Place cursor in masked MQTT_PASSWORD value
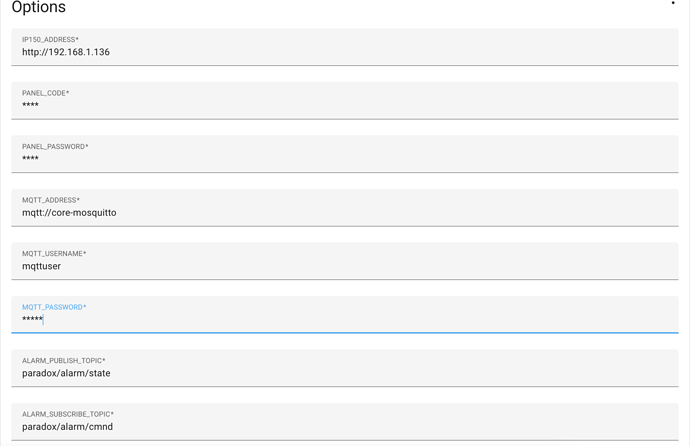Viewport: 690px width, 446px height. (x=33, y=320)
